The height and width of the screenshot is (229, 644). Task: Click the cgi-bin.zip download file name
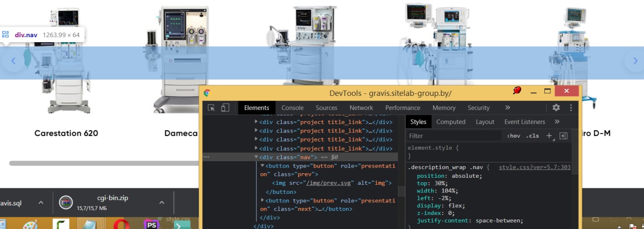pos(113,198)
